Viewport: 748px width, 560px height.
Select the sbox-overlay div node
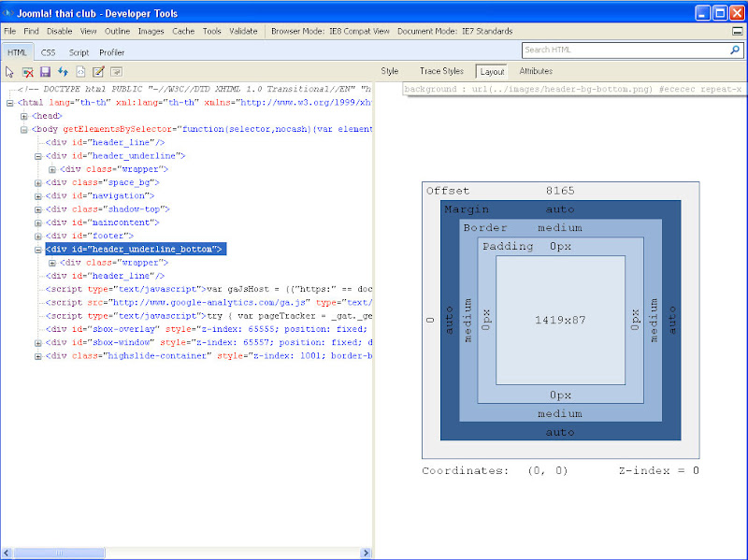point(206,330)
